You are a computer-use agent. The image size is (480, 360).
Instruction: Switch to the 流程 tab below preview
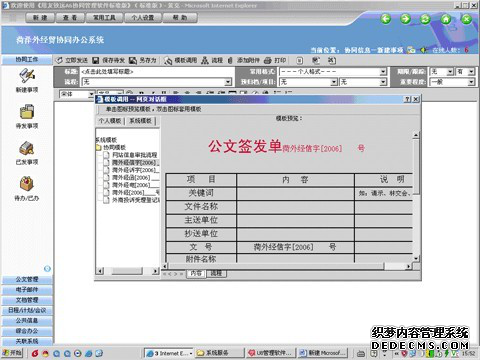click(216, 273)
